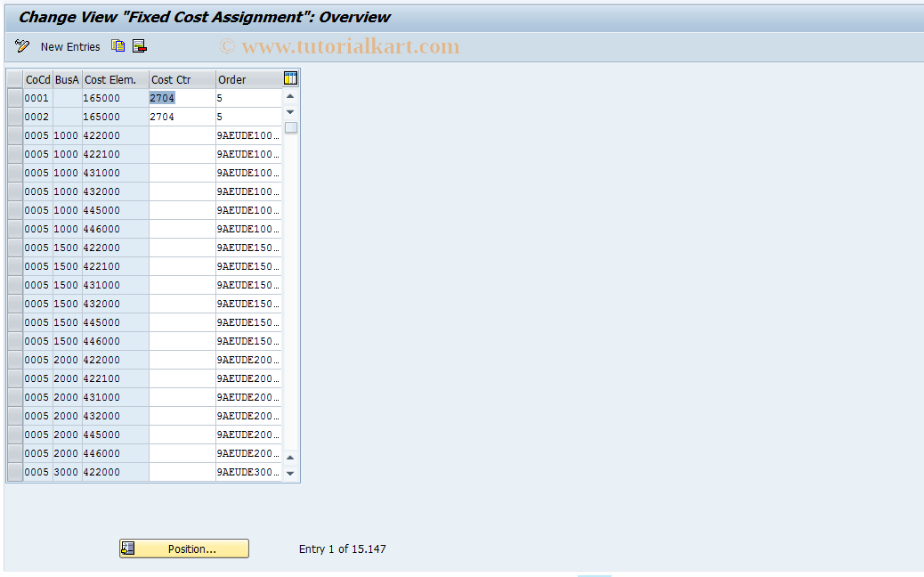Click Cost Elem. 432000 in BusA 1000 row
Viewport: 924px width, 577px height.
116,191
